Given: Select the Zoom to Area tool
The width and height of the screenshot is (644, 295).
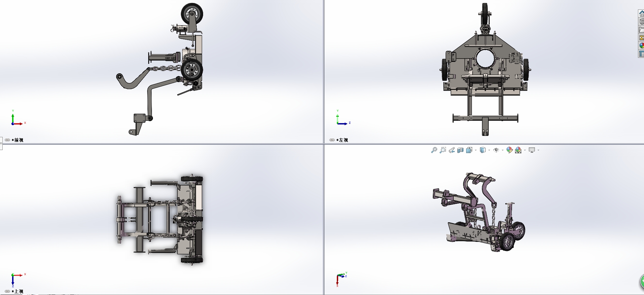Looking at the screenshot, I should (443, 150).
